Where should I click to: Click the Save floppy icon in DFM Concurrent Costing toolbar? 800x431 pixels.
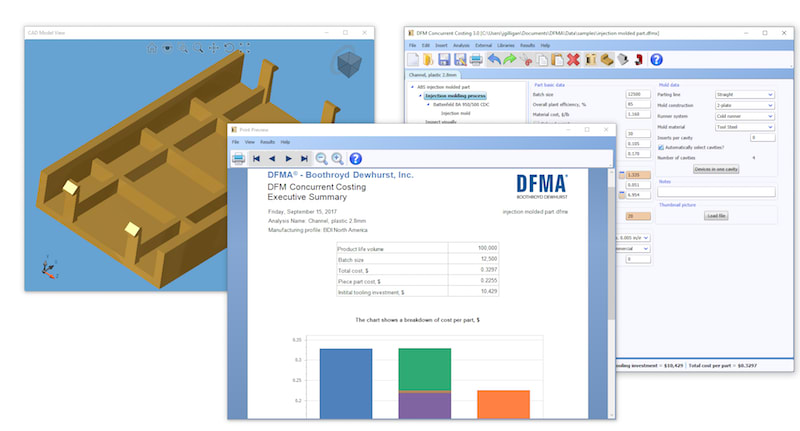click(444, 60)
